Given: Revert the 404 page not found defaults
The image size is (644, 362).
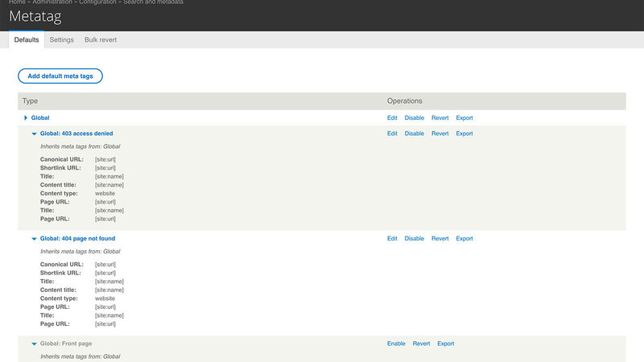Looking at the screenshot, I should tap(440, 238).
